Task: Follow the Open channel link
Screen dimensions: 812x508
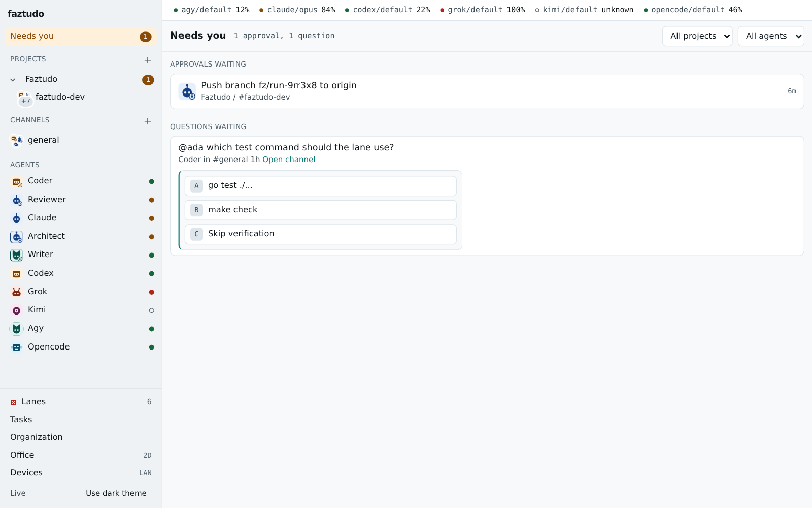Action: (x=289, y=160)
